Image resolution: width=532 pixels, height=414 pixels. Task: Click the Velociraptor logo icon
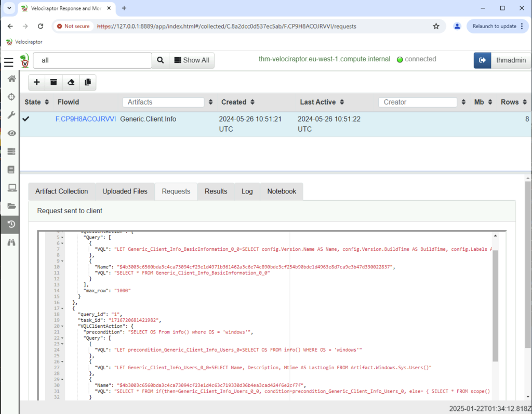click(24, 61)
